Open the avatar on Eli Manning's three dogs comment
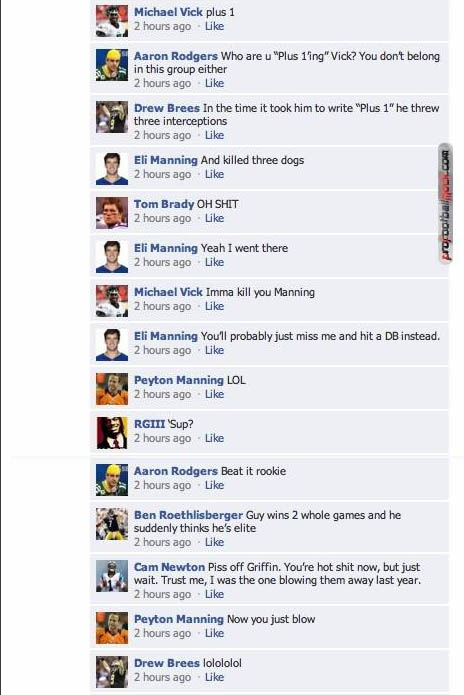Image resolution: width=464 pixels, height=695 pixels. 112,169
